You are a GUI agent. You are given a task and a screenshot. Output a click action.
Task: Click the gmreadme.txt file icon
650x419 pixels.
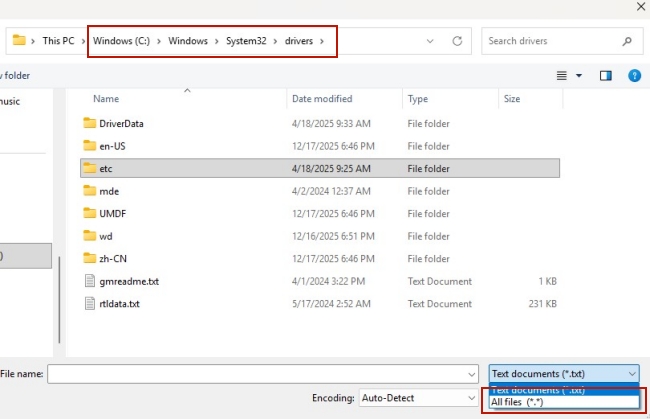[90, 281]
